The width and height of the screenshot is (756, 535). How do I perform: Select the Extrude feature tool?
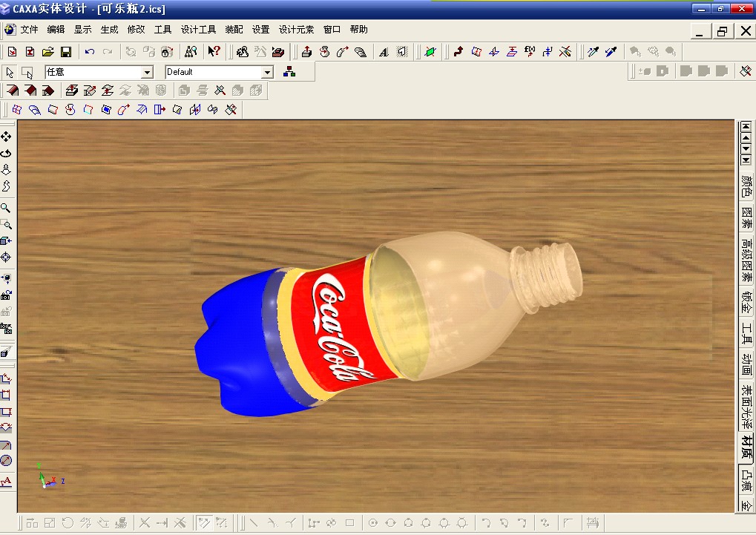[x=306, y=52]
